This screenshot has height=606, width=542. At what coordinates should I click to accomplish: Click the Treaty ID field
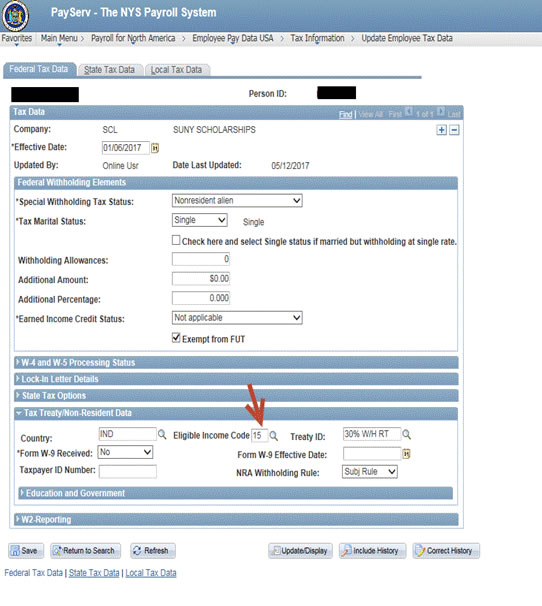tap(372, 434)
